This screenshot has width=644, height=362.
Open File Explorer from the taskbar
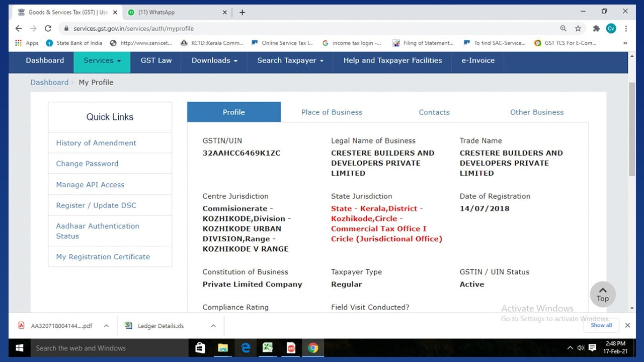click(222, 348)
